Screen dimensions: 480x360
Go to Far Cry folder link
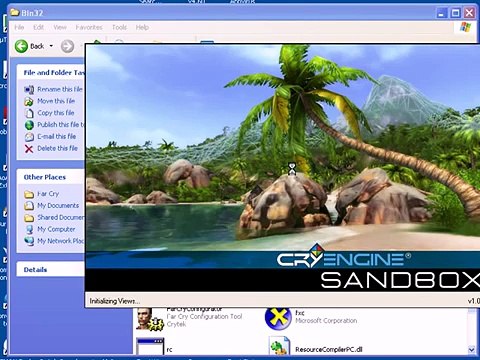(48, 194)
